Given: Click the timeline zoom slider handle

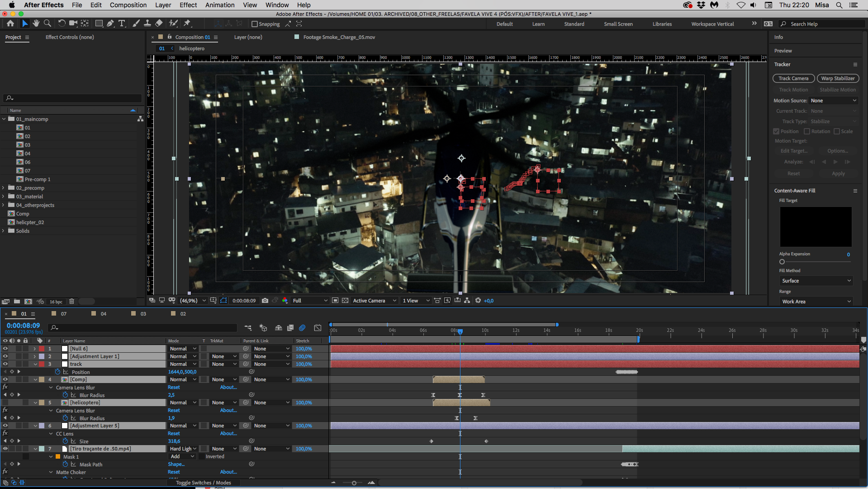Looking at the screenshot, I should coord(354,483).
